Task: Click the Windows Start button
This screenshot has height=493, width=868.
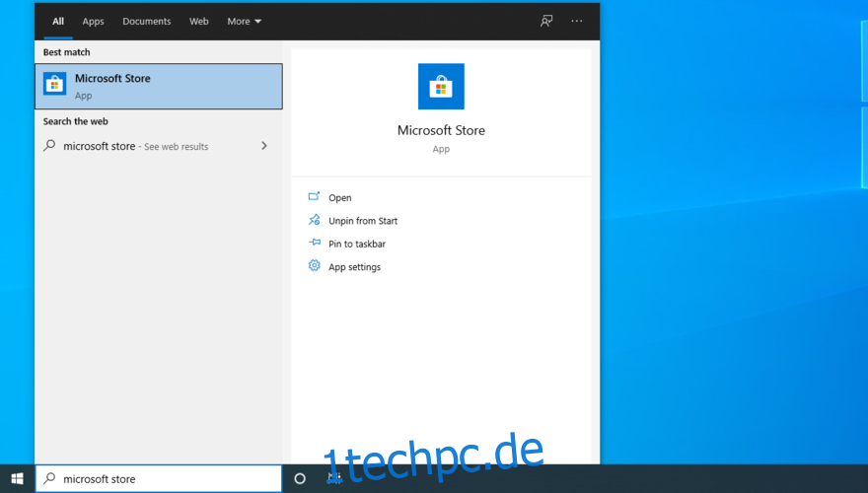Action: [17, 478]
